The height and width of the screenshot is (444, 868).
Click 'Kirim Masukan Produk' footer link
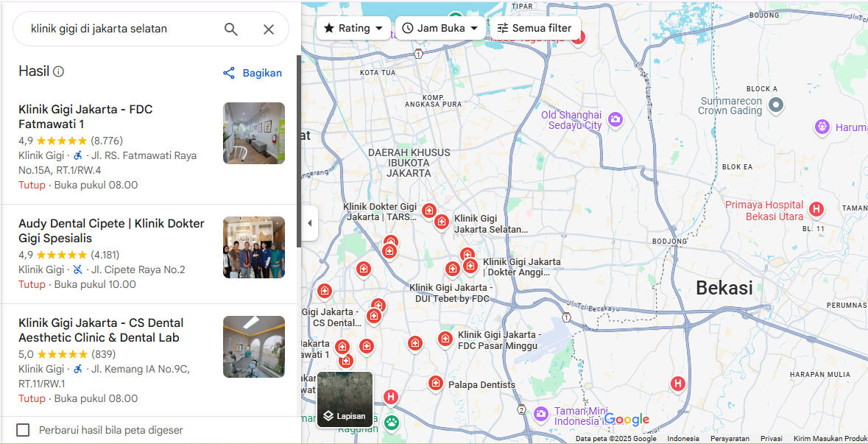830,438
